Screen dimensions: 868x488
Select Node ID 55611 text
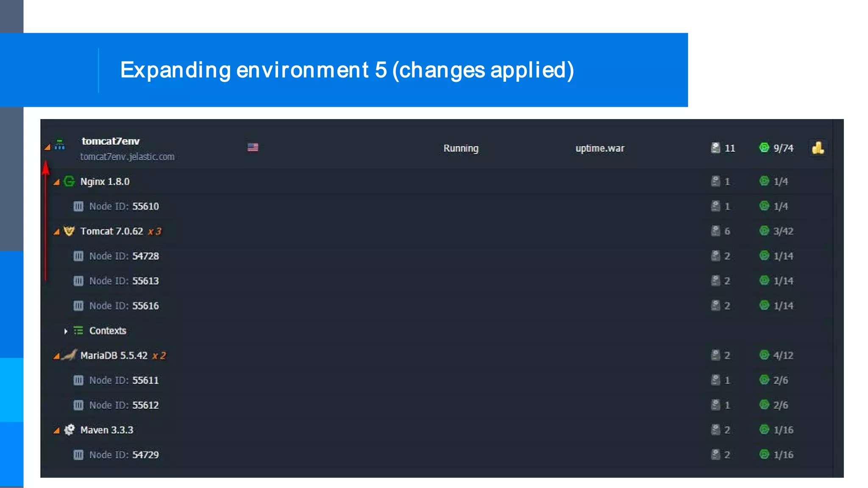[124, 380]
